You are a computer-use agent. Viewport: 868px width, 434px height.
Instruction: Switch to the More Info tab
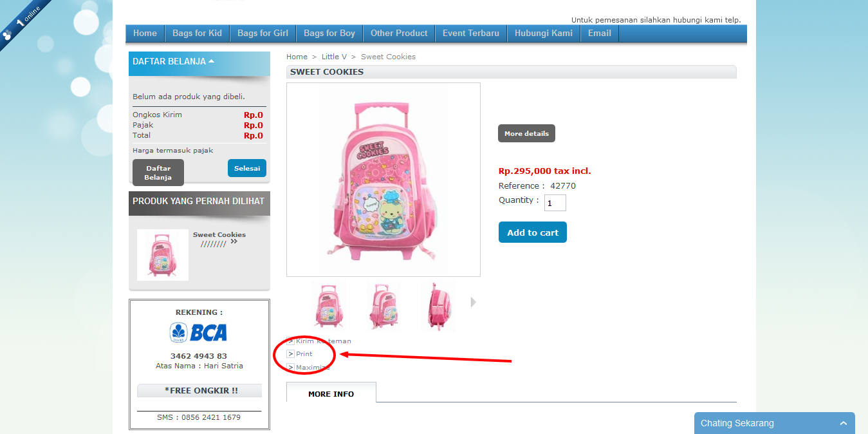331,393
